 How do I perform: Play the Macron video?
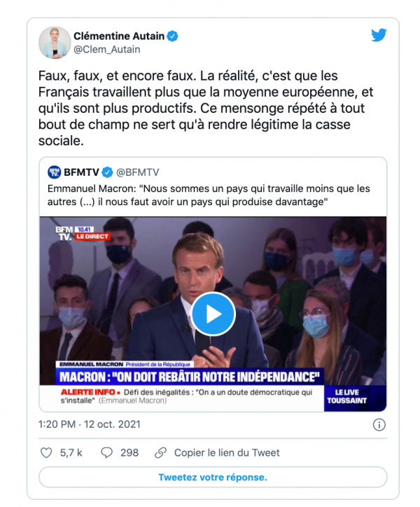213,314
